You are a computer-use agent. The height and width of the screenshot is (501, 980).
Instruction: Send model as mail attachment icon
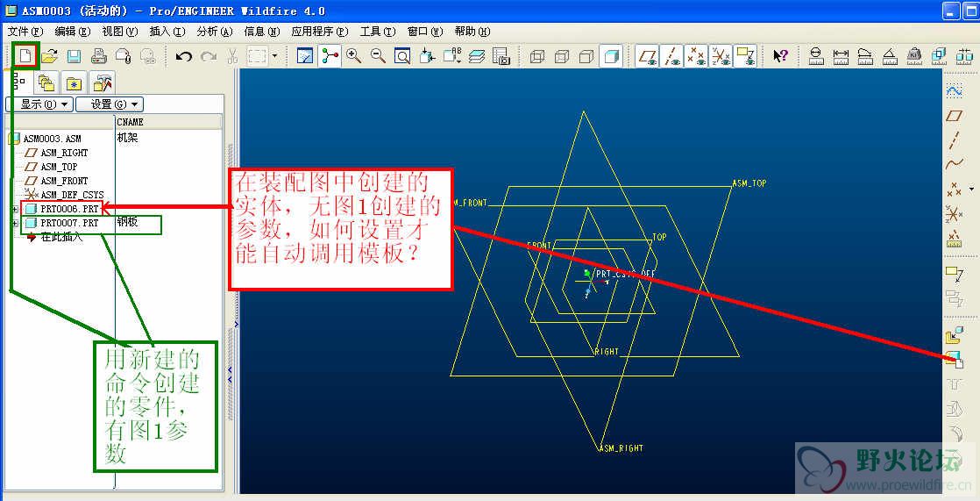point(123,56)
